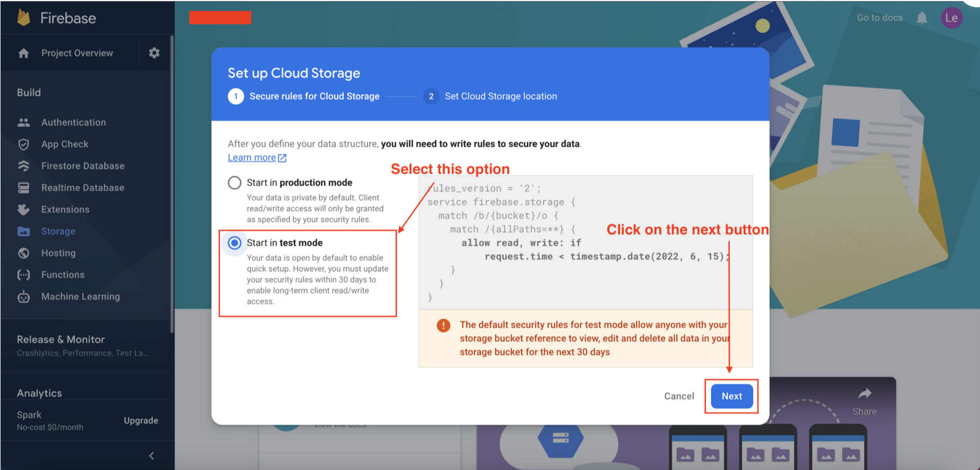Click the external link icon beside Learn more
Image resolution: width=980 pixels, height=470 pixels.
pyautogui.click(x=282, y=158)
